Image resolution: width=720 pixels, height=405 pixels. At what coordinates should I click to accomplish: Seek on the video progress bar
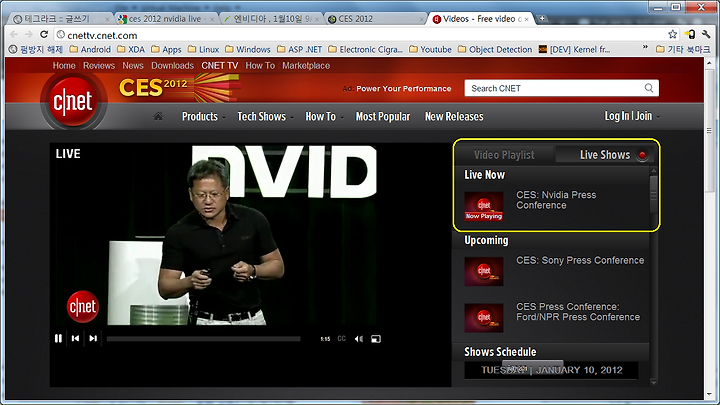(203, 339)
